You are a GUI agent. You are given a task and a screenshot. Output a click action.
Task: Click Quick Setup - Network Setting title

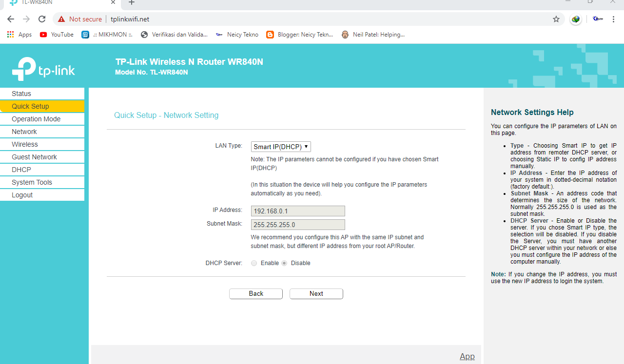166,115
